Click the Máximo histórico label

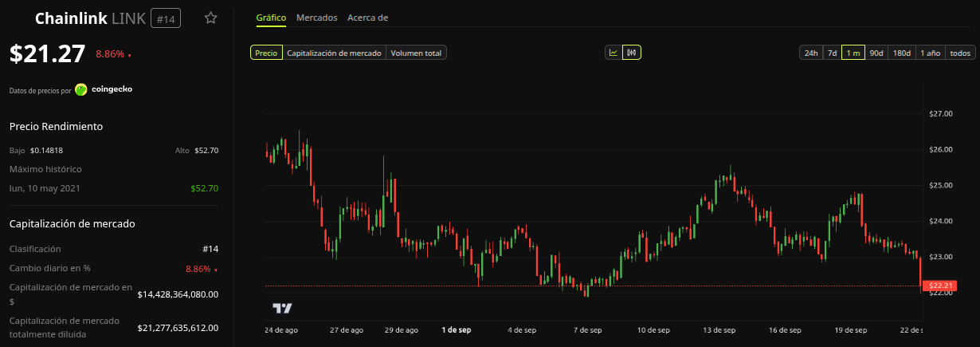pyautogui.click(x=45, y=169)
